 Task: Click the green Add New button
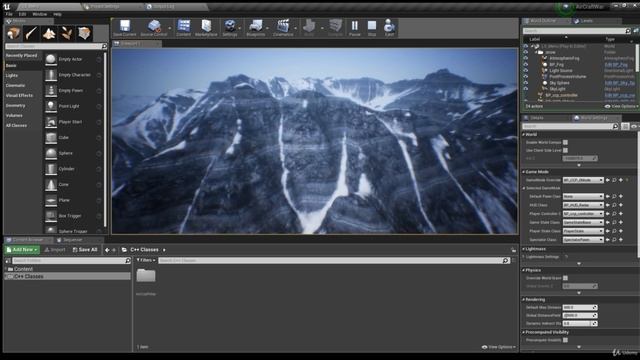coord(22,250)
